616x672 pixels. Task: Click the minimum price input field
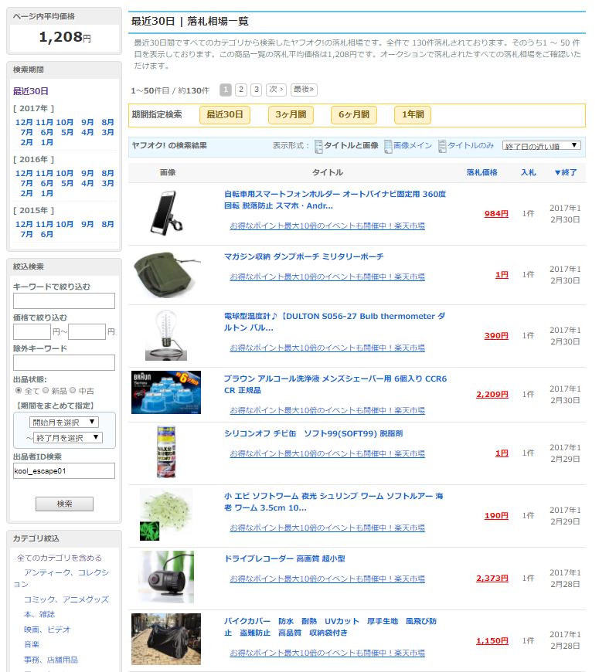32,331
